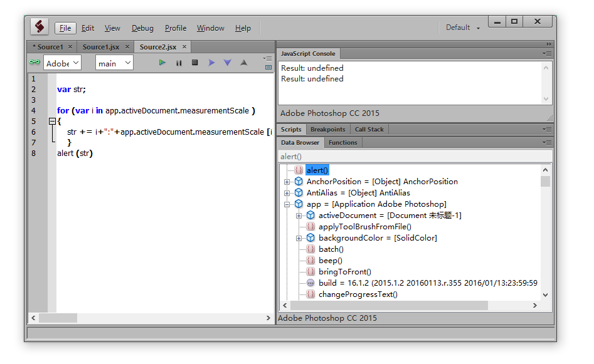The height and width of the screenshot is (364, 594).
Task: Open the Profile menu
Action: click(176, 28)
